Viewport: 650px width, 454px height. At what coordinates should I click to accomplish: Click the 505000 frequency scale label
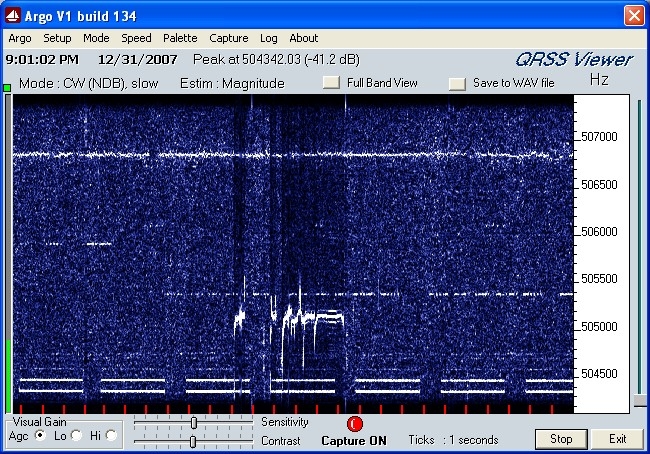click(x=599, y=327)
